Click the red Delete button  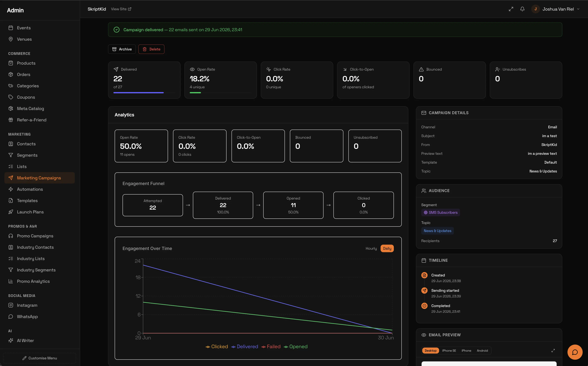coord(151,49)
